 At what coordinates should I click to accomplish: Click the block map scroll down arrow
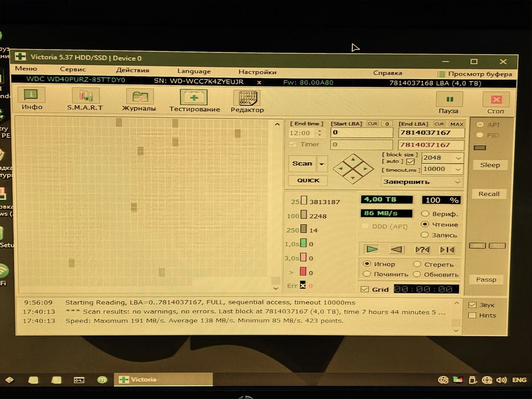[275, 288]
